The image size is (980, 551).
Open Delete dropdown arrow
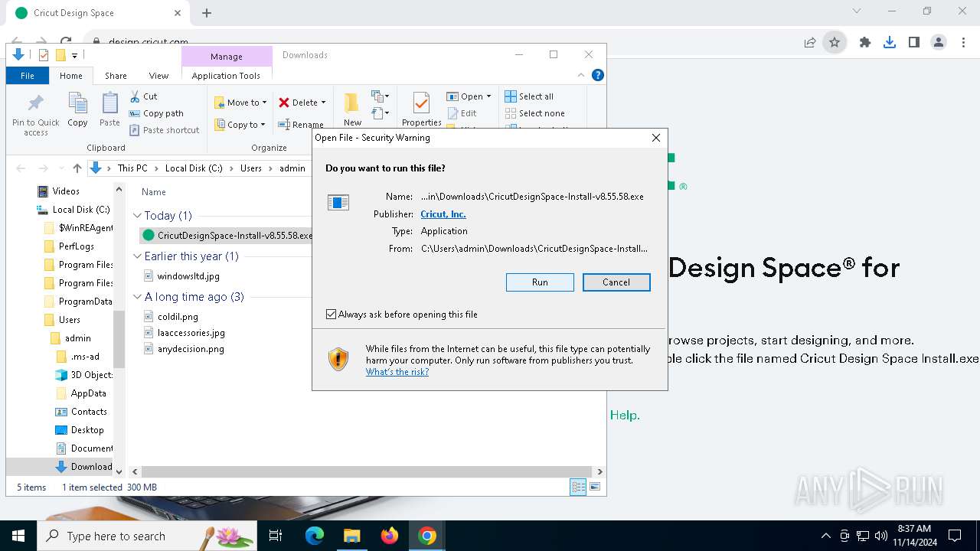(323, 103)
